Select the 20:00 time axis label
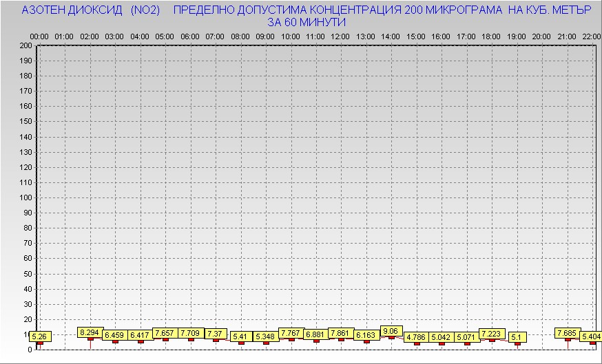 click(x=541, y=37)
